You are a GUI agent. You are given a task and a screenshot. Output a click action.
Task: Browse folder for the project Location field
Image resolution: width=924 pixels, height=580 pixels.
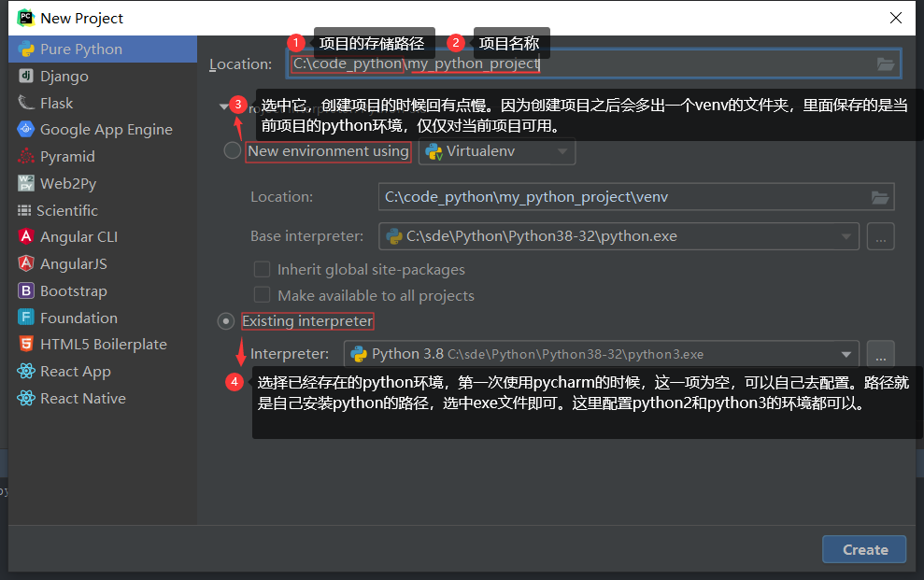coord(886,64)
